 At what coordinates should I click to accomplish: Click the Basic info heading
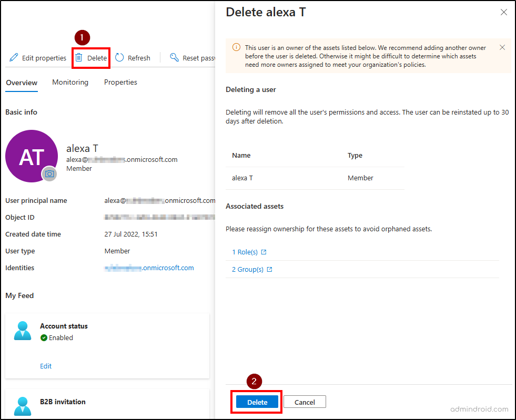click(x=21, y=112)
